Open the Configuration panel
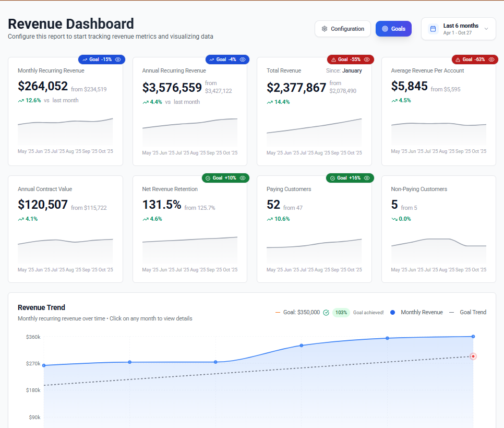This screenshot has height=428, width=504. (x=343, y=29)
